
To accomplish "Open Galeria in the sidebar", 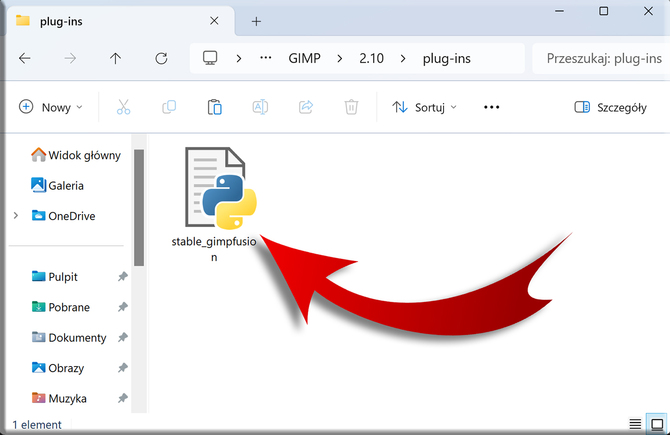I will point(57,185).
